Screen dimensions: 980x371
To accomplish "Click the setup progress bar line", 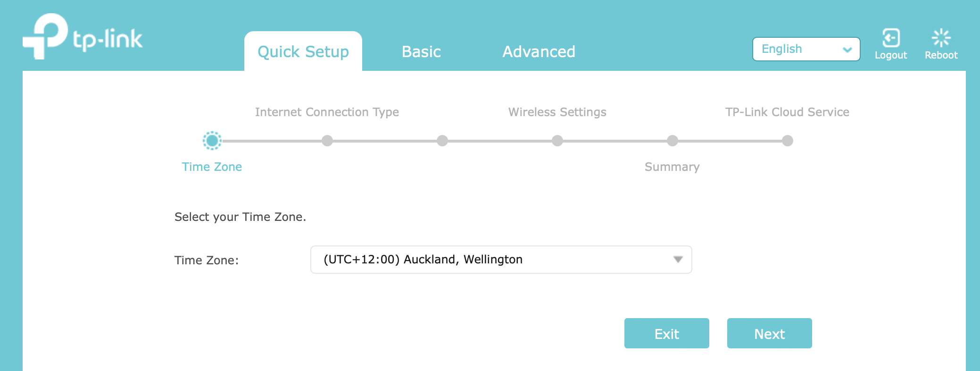I will pyautogui.click(x=500, y=141).
